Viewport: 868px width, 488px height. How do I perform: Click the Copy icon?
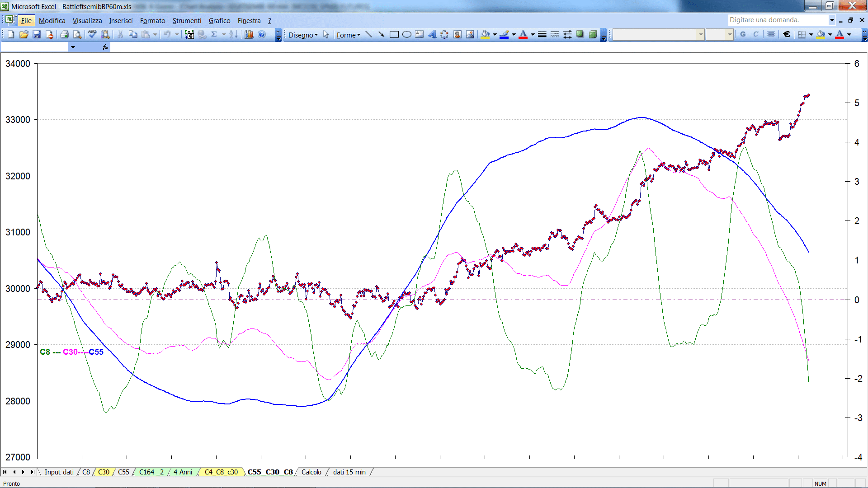coord(133,34)
